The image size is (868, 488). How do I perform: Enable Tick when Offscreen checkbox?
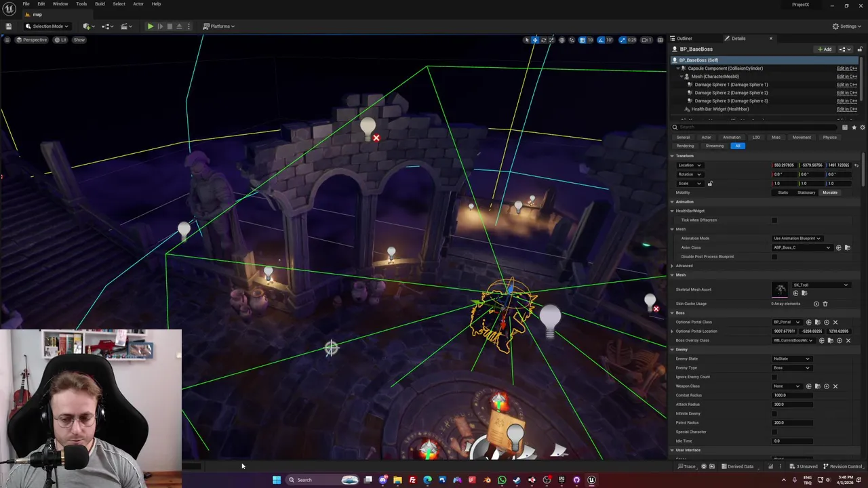774,220
